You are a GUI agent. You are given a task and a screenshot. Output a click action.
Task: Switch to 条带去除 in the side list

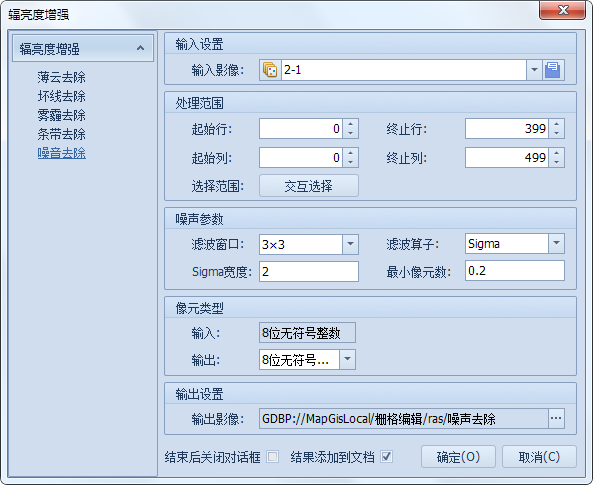point(61,134)
